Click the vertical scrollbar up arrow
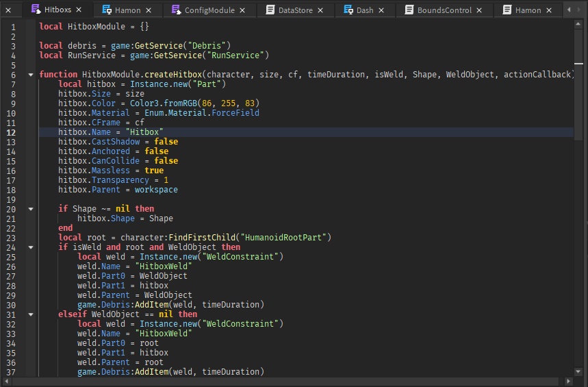 click(x=578, y=25)
